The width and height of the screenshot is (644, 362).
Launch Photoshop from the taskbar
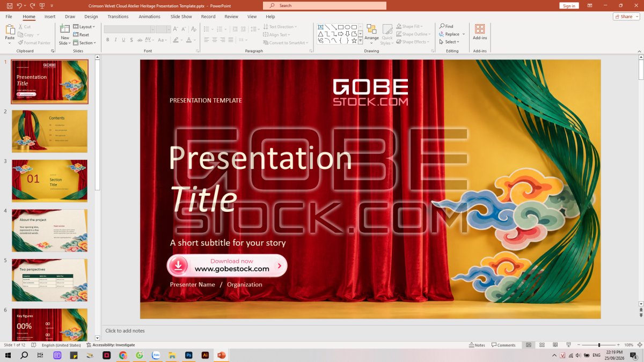(188, 355)
